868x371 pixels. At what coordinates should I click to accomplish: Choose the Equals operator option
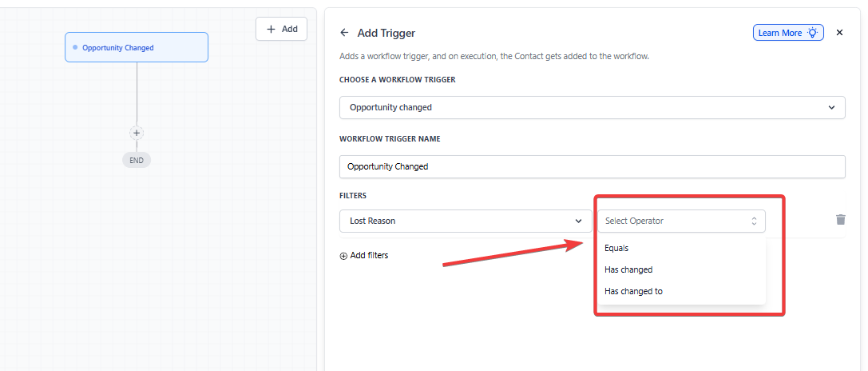[x=616, y=249]
